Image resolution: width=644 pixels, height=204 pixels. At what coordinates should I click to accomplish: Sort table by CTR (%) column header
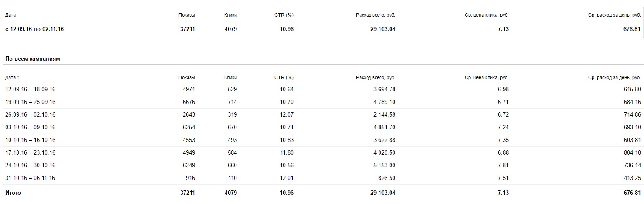(x=284, y=77)
